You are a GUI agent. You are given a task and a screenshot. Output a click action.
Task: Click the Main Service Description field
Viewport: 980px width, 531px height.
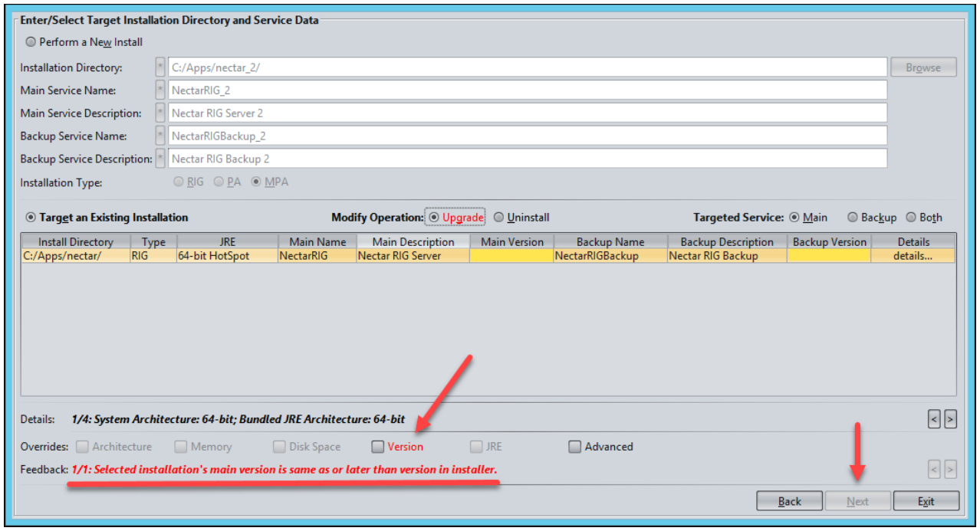527,113
